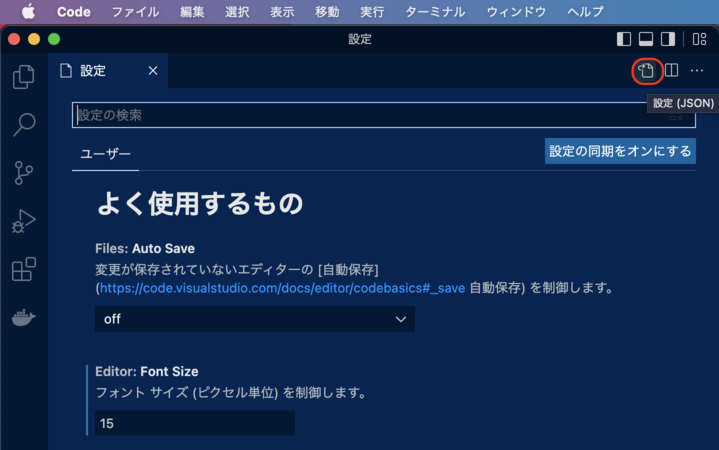Open the Code application menu
719x450 pixels.
coord(73,11)
